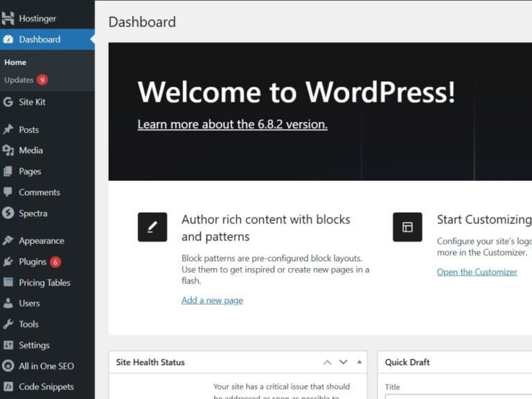Screen dimensions: 532x399
Task: Click the Appearance paintbrush icon
Action: [8, 240]
